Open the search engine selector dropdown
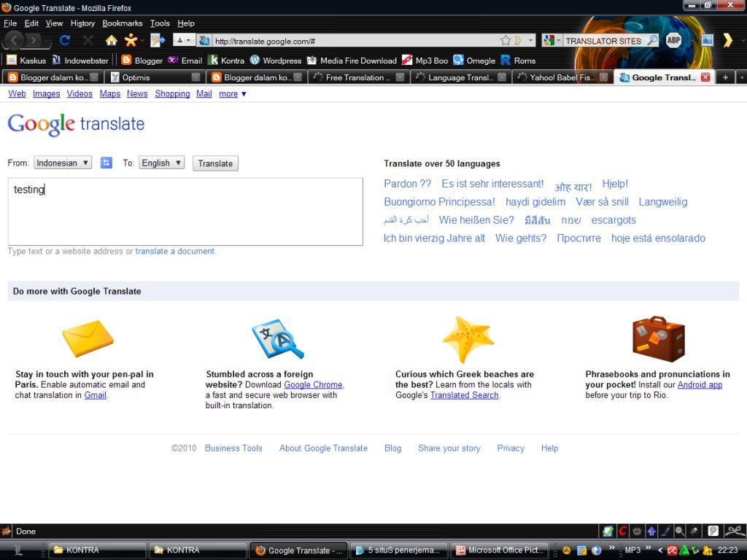The image size is (747, 560). pyautogui.click(x=551, y=41)
